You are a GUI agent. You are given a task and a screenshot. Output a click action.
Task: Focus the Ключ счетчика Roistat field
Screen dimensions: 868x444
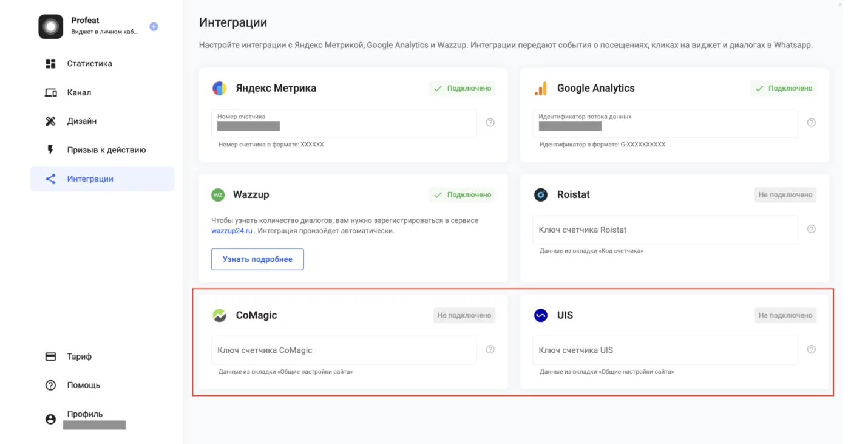pyautogui.click(x=665, y=230)
